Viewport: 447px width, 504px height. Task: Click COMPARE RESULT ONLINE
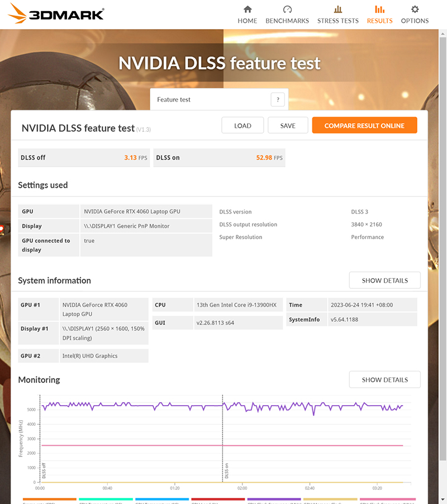[x=364, y=125]
